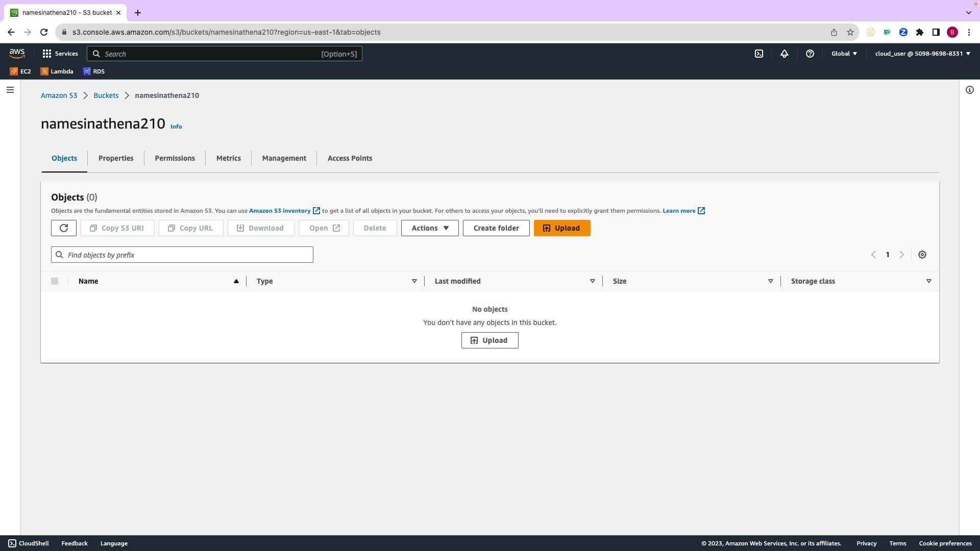Toggle the select-all objects checkbox

click(x=55, y=281)
